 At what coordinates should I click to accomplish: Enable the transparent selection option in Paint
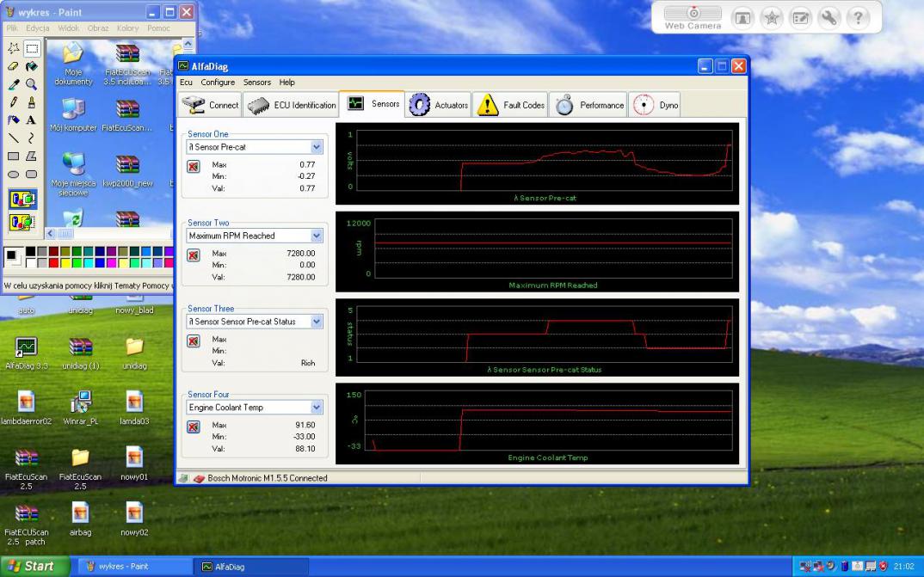[x=22, y=222]
